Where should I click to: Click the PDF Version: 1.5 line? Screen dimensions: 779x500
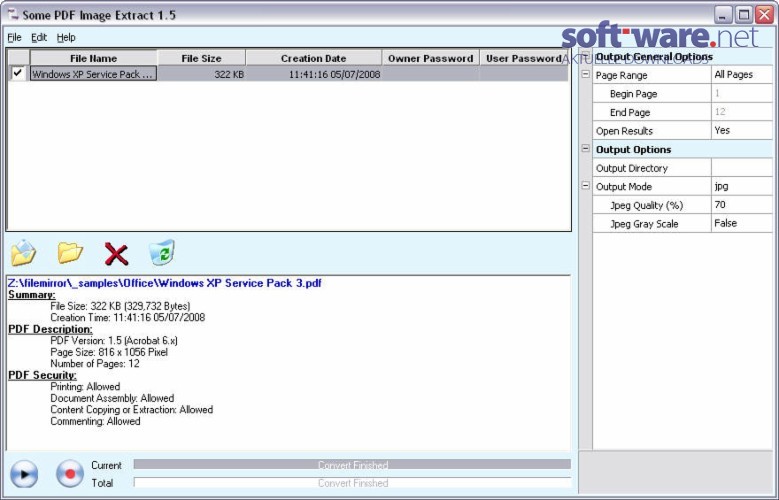[x=114, y=340]
